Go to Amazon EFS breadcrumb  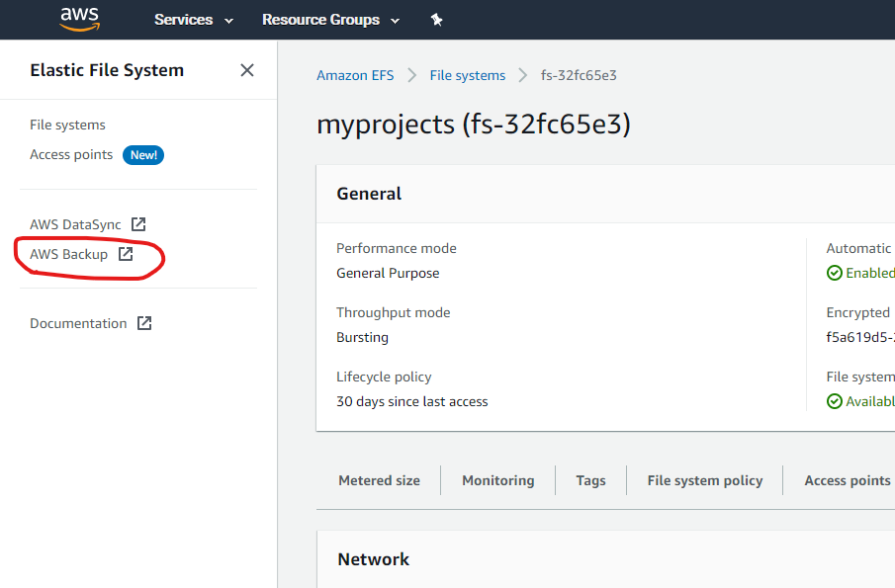355,75
